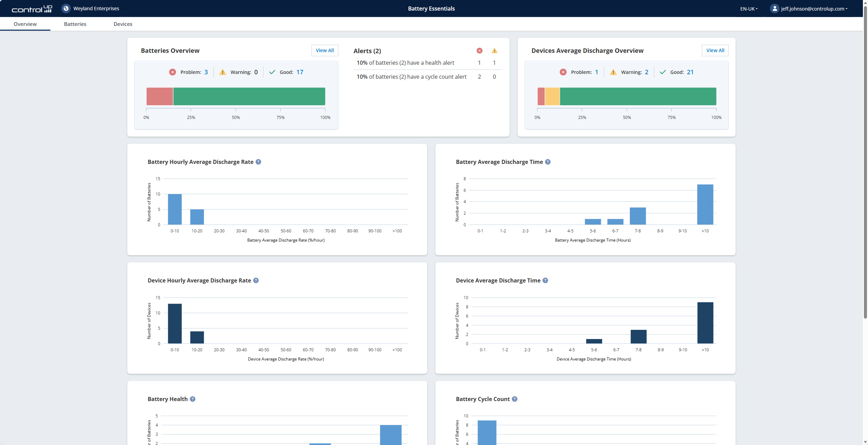Screen dimensions: 868x445
Task: Switch to the Batteries tab
Action: [x=75, y=24]
